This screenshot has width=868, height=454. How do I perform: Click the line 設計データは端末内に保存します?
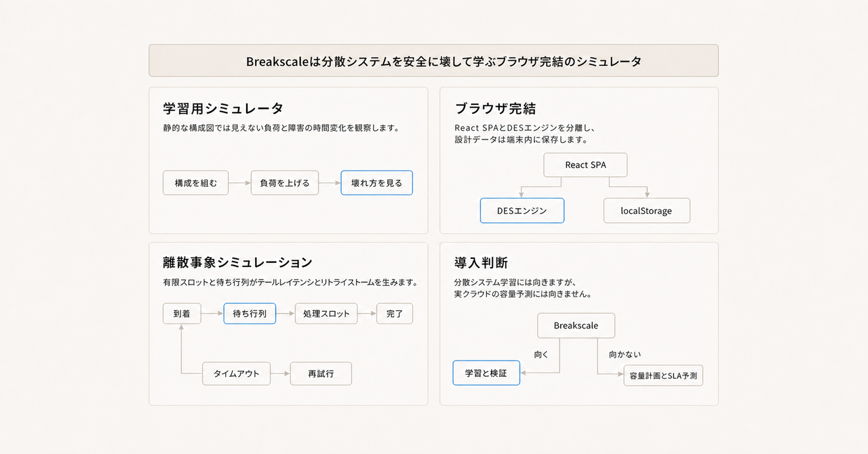521,140
